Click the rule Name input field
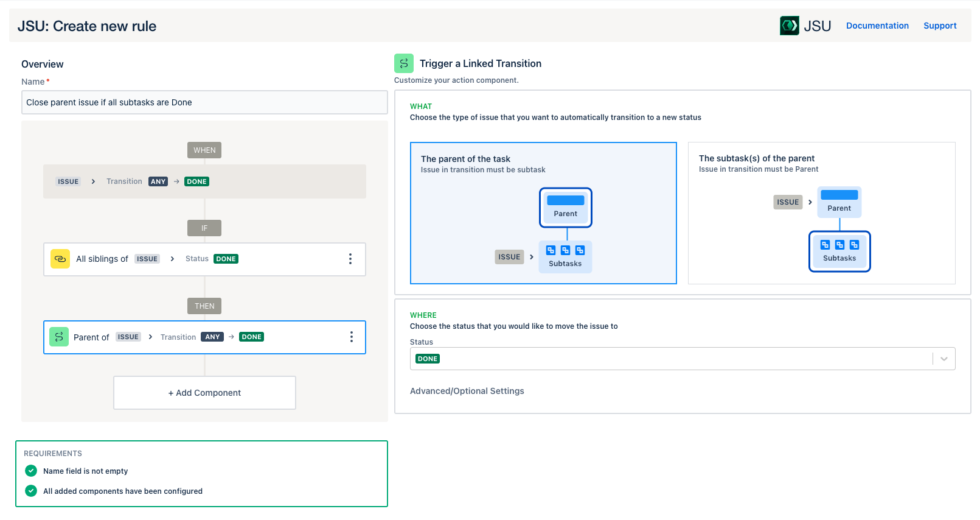The image size is (980, 520). point(204,102)
